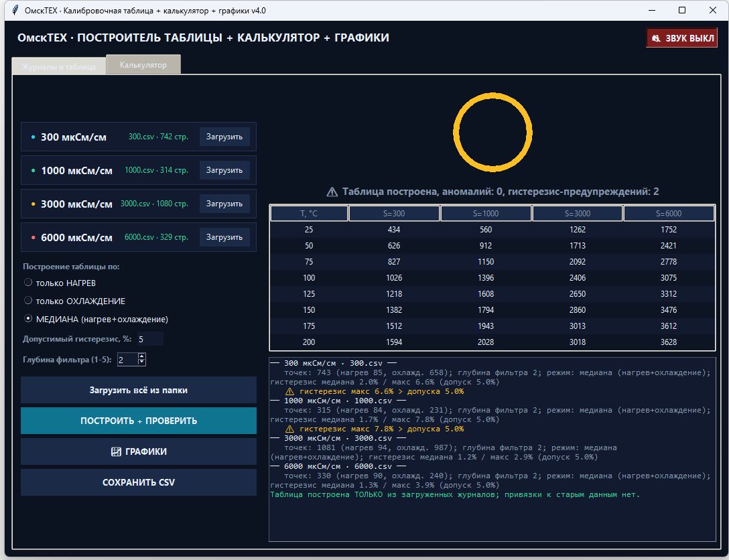Click into the Глубина фильтра value field
Viewport: 729px width, 560px height.
tap(127, 359)
